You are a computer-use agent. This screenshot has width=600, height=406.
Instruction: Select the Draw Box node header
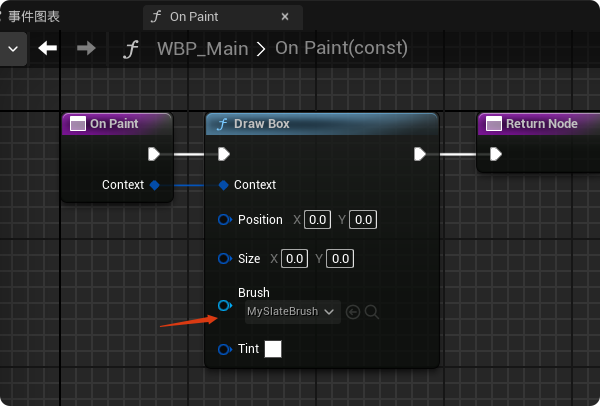322,124
